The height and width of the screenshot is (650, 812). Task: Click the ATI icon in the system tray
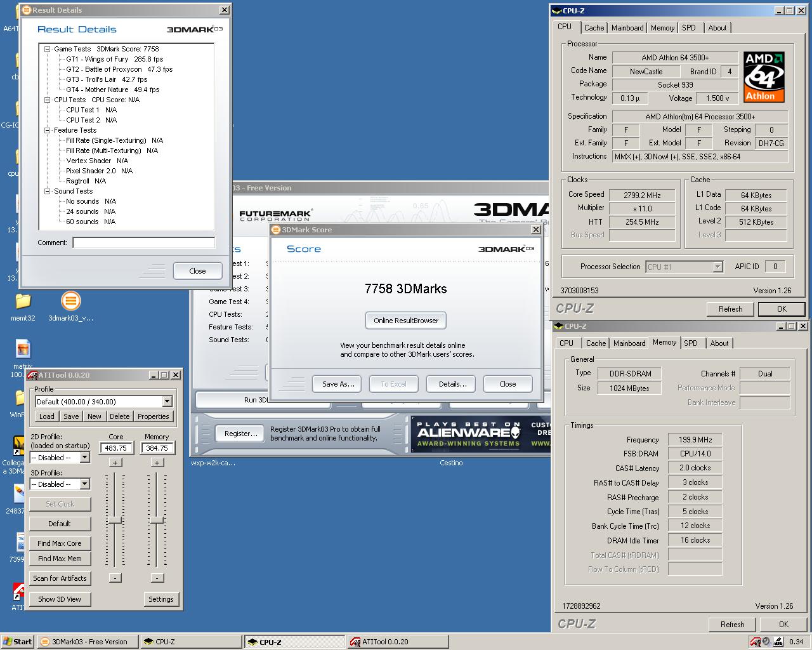click(755, 642)
